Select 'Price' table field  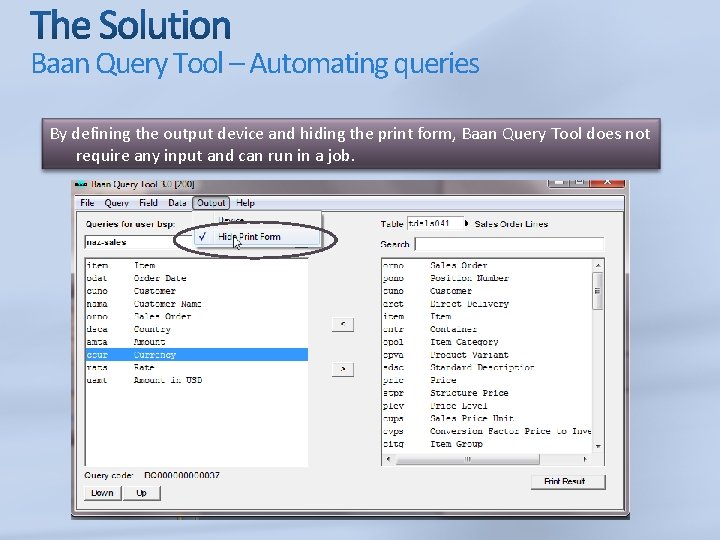tap(487, 380)
